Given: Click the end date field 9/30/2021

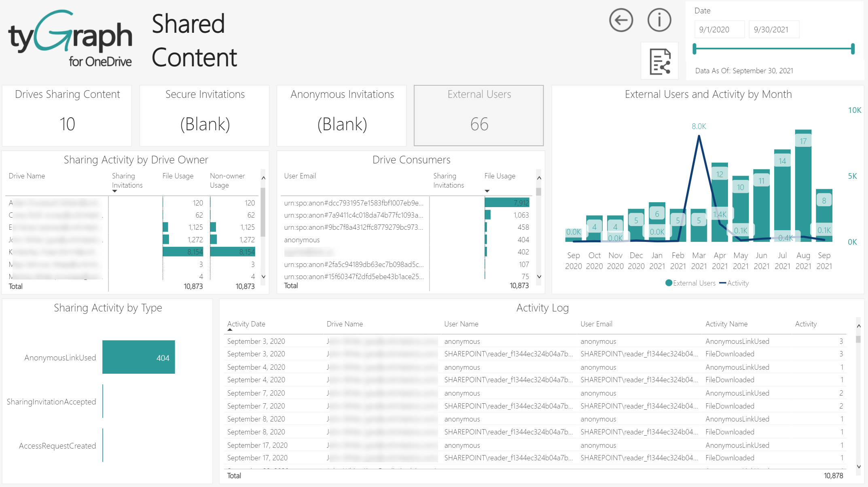Looking at the screenshot, I should (773, 30).
